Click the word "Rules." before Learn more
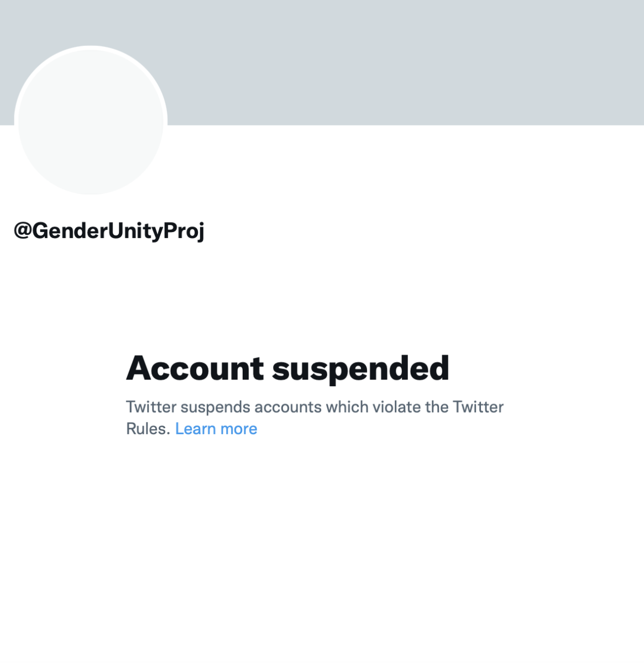The image size is (644, 663). click(148, 429)
